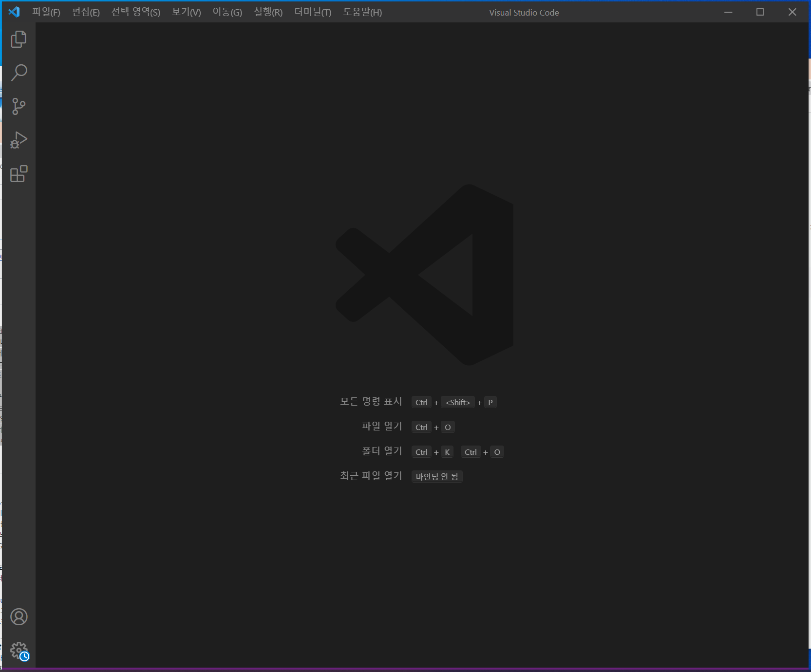This screenshot has width=811, height=672.
Task: Open the 터미널(T) menu
Action: [x=313, y=12]
